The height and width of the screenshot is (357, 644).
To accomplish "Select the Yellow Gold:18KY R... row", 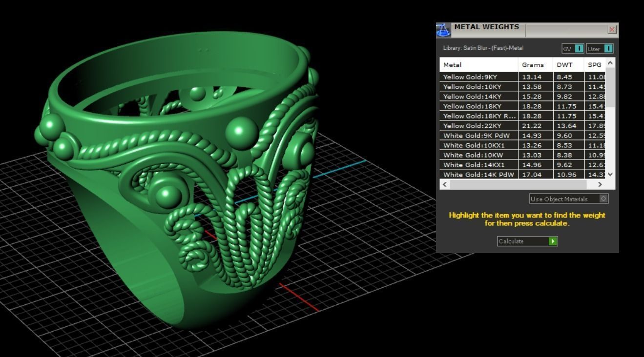I will coord(522,116).
